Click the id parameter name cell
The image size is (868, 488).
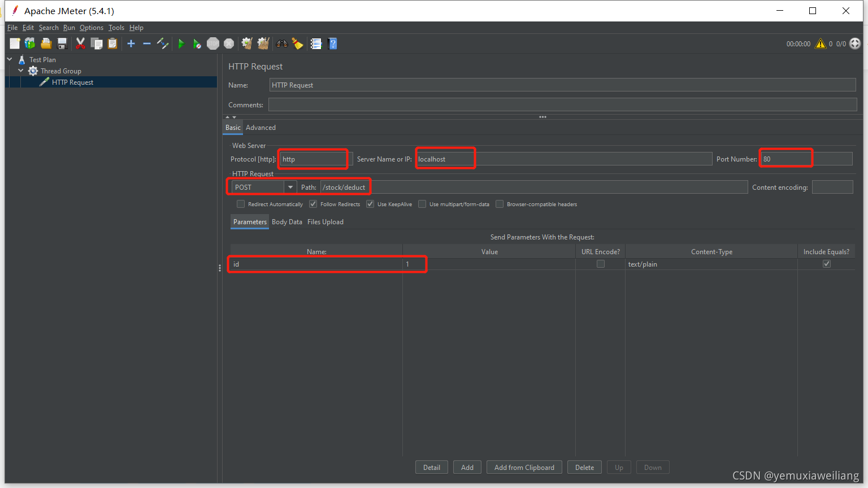(316, 264)
